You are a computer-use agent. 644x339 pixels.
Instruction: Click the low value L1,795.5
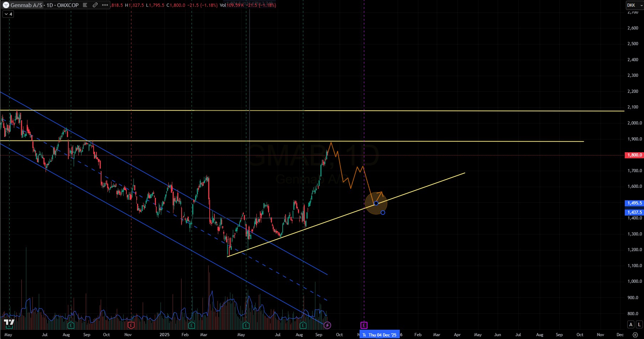pos(155,5)
